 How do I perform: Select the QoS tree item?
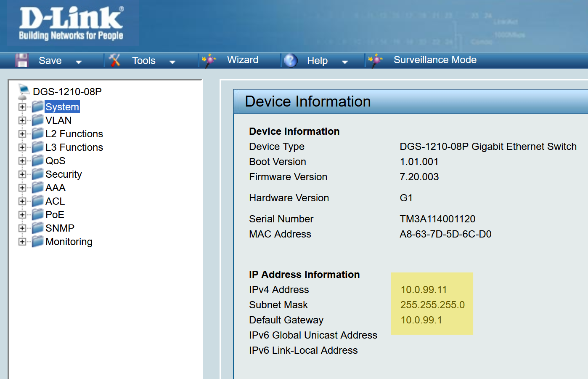pos(56,161)
